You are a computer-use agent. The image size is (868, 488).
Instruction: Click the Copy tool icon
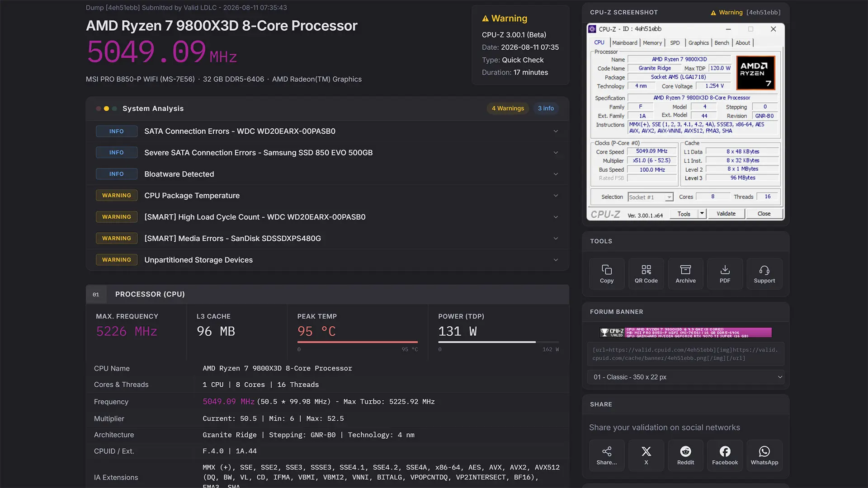(607, 270)
